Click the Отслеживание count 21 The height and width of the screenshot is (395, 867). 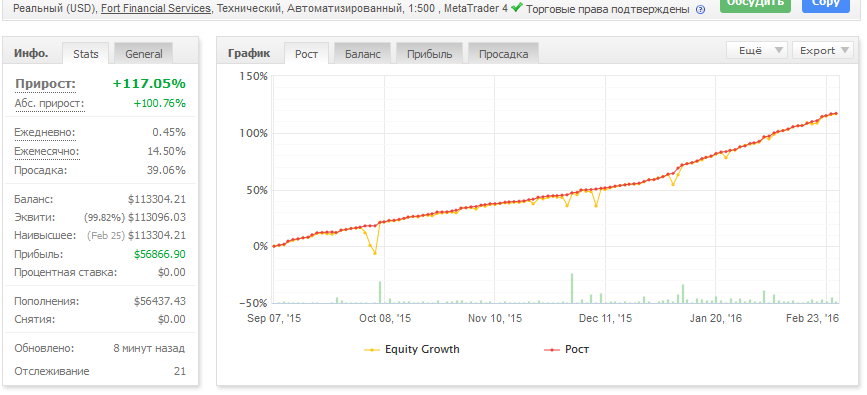click(x=180, y=371)
